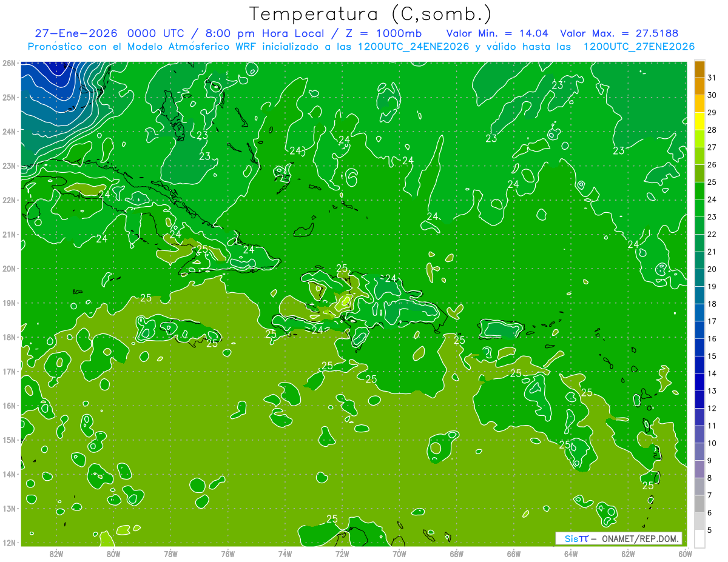Click the 80W longitude axis label
Screen dimensions: 728x562
coord(113,554)
